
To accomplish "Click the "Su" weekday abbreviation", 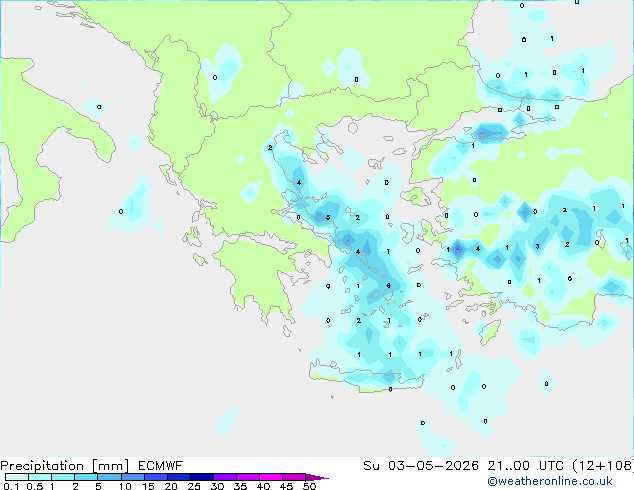I will pyautogui.click(x=371, y=466).
